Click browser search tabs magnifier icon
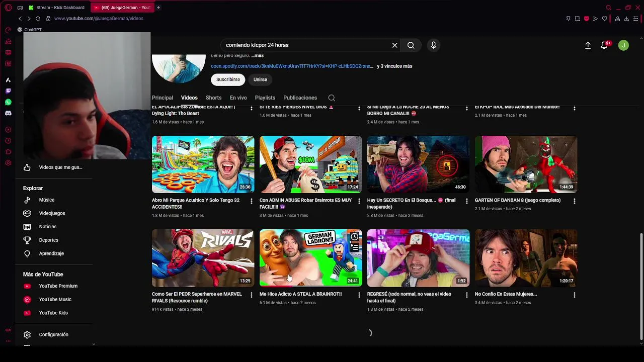644x362 pixels. pyautogui.click(x=608, y=8)
